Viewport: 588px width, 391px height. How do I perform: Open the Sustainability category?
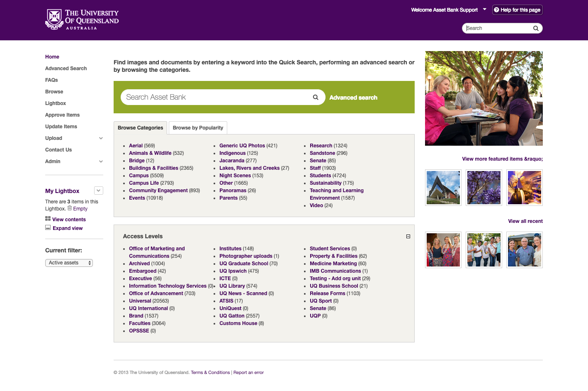(326, 183)
